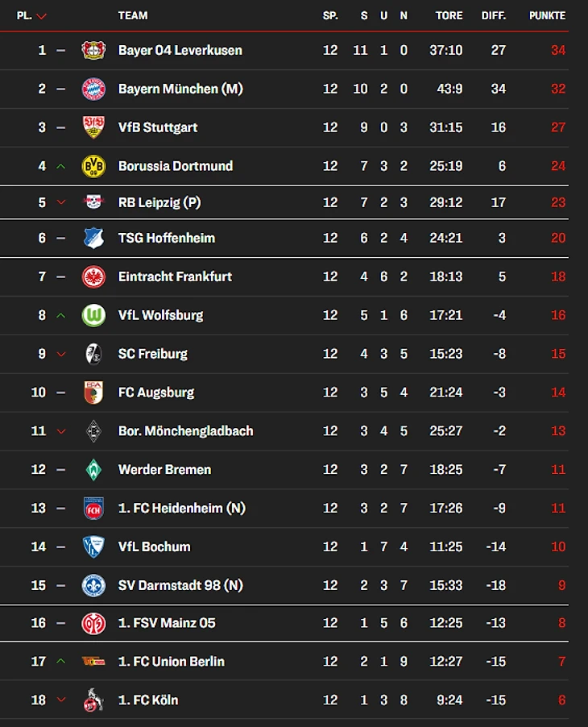Click the 1. FC Köln club logo
The image size is (588, 727).
(x=94, y=700)
